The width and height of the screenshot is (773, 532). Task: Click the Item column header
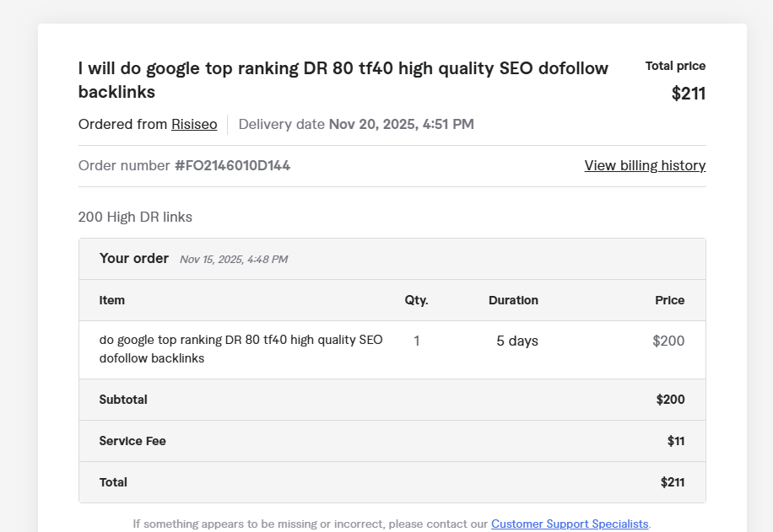[x=112, y=300]
